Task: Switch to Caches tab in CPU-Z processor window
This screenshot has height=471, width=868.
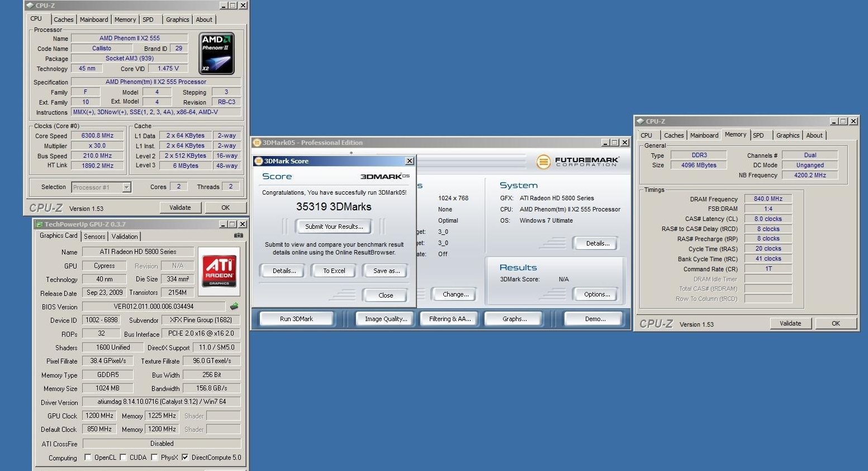Action: pyautogui.click(x=63, y=20)
